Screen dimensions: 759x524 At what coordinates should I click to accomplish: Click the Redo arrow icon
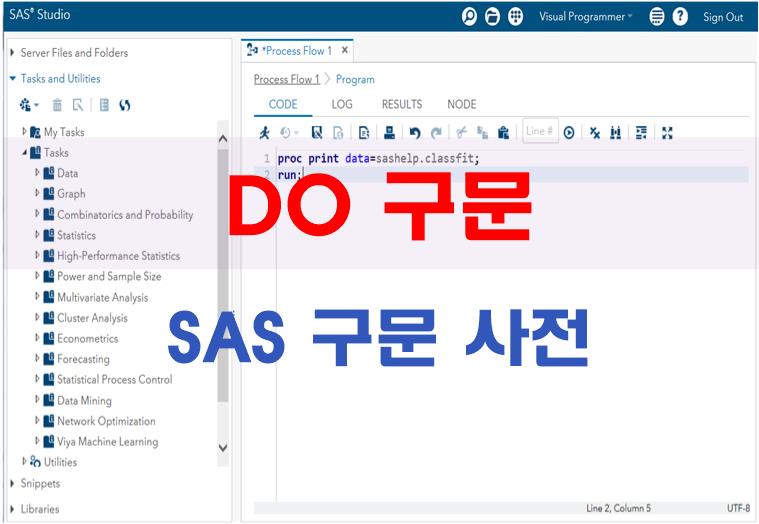(436, 132)
